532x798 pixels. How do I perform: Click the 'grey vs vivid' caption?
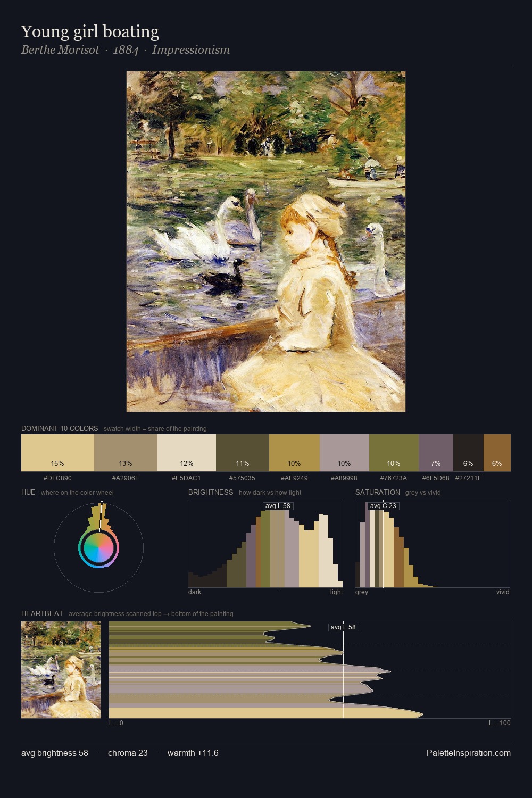423,493
